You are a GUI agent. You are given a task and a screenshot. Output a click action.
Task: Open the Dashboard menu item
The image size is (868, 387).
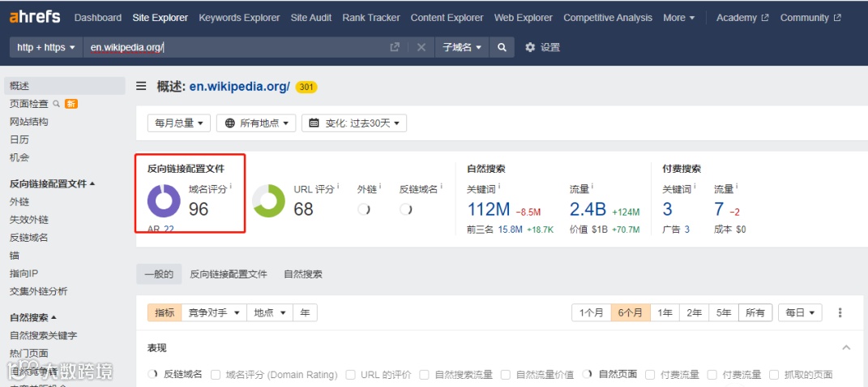[x=98, y=18]
